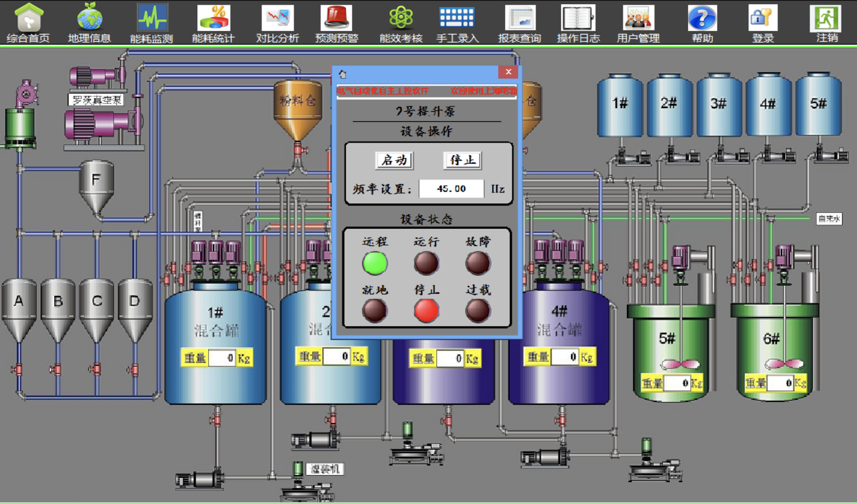Open 操作日志 book icon
Viewport: 857px width, 504px height.
tap(578, 17)
